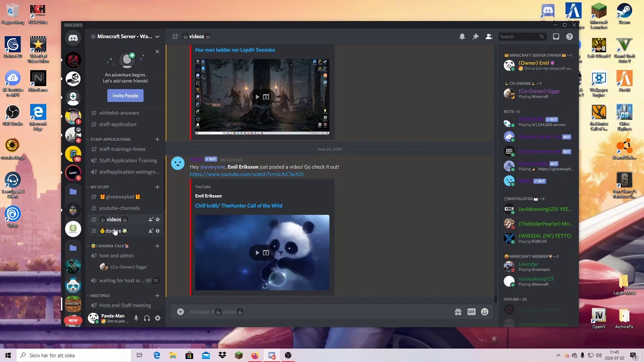The image size is (644, 362).
Task: Open the inbox icon in header
Action: (x=556, y=36)
